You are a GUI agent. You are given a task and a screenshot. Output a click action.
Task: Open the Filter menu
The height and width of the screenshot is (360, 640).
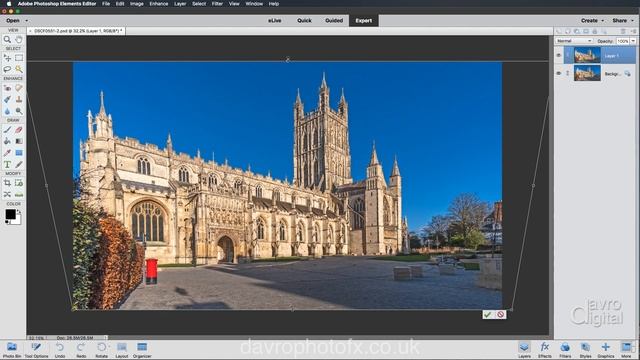217,4
